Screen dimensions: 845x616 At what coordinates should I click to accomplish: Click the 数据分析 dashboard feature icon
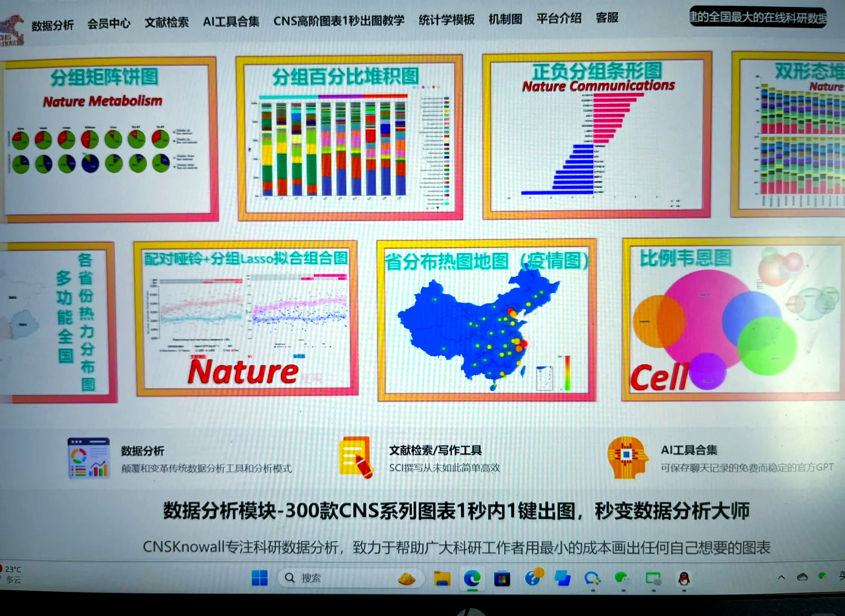coord(89,458)
